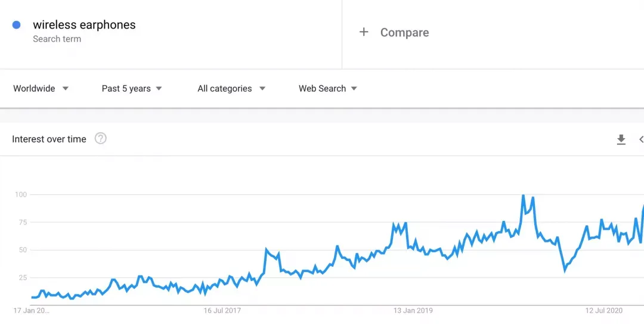Screen dimensions: 644x324
Task: Click the 12 Jul 2020 date label
Action: pos(604,310)
